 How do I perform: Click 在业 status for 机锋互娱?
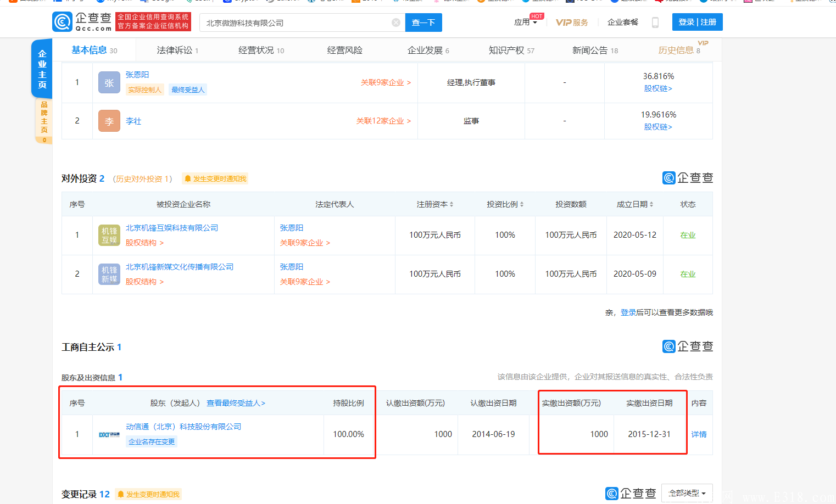(688, 235)
